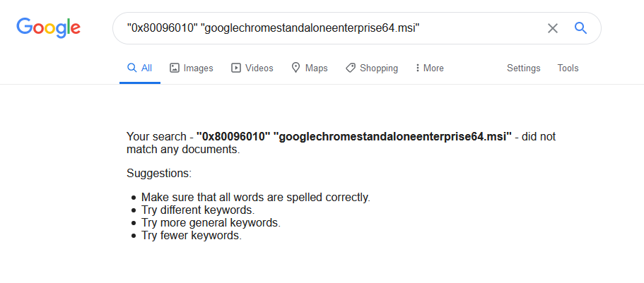Click the three-dot icon beside More

pos(417,68)
